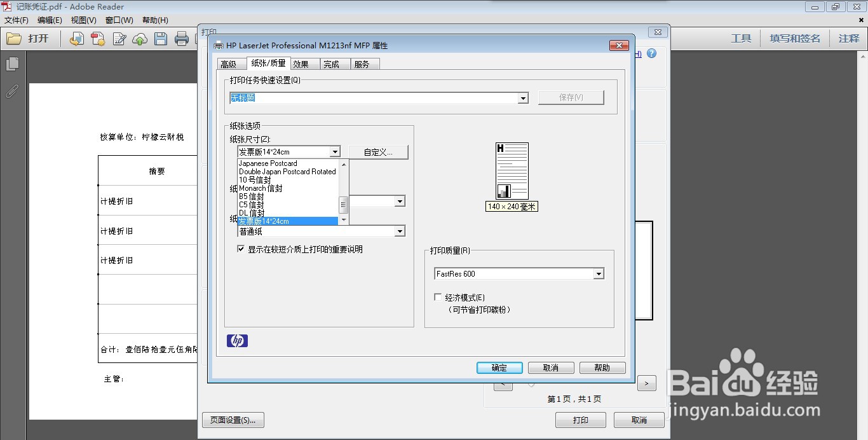The image size is (868, 440).
Task: Click 取消 in the HP properties dialog
Action: (x=551, y=368)
